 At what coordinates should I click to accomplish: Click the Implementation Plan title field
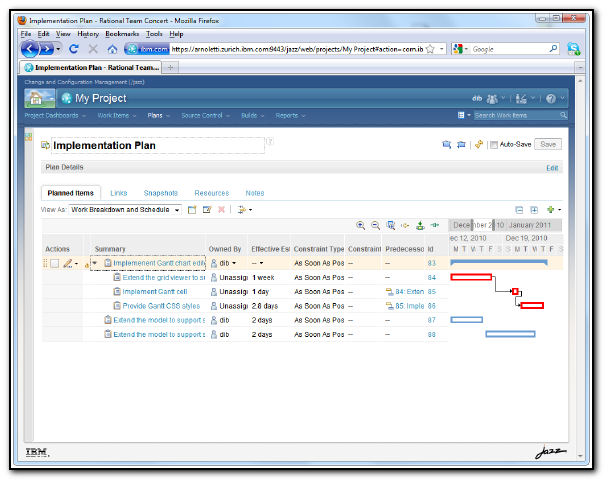158,146
